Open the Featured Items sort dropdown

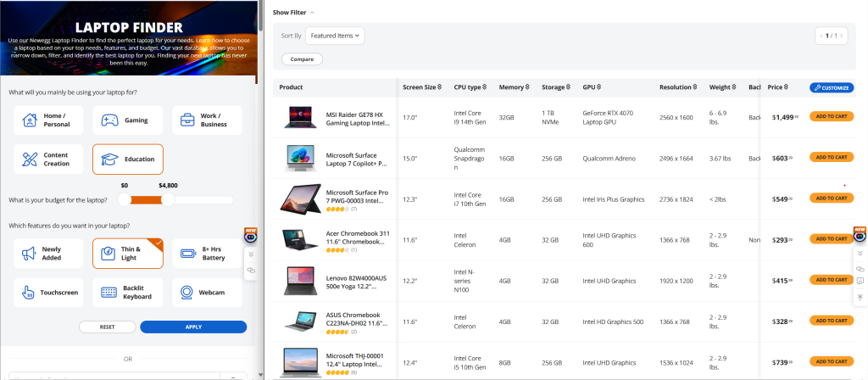tap(335, 36)
